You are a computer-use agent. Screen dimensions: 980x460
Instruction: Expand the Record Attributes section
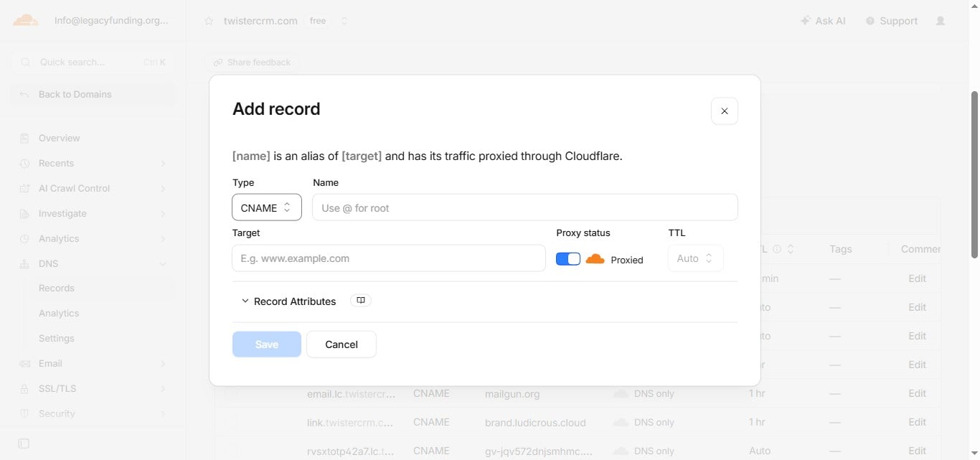(x=288, y=301)
